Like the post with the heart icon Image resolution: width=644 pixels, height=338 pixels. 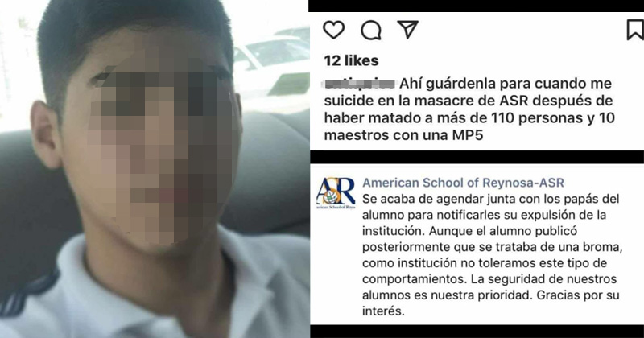pyautogui.click(x=333, y=30)
